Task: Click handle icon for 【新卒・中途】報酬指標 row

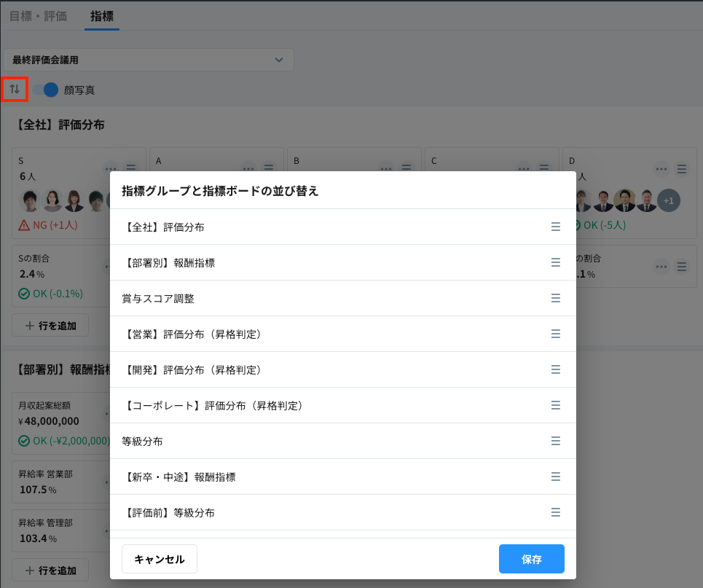Action: pyautogui.click(x=555, y=477)
